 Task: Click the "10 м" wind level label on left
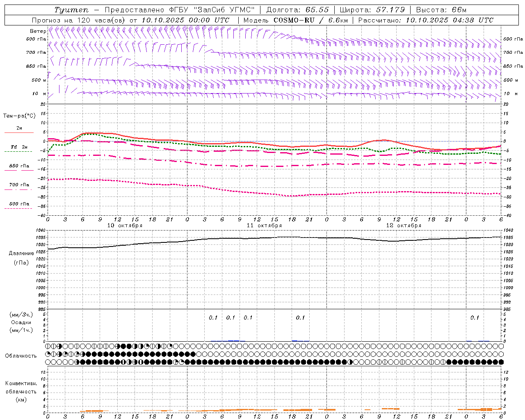pos(39,94)
